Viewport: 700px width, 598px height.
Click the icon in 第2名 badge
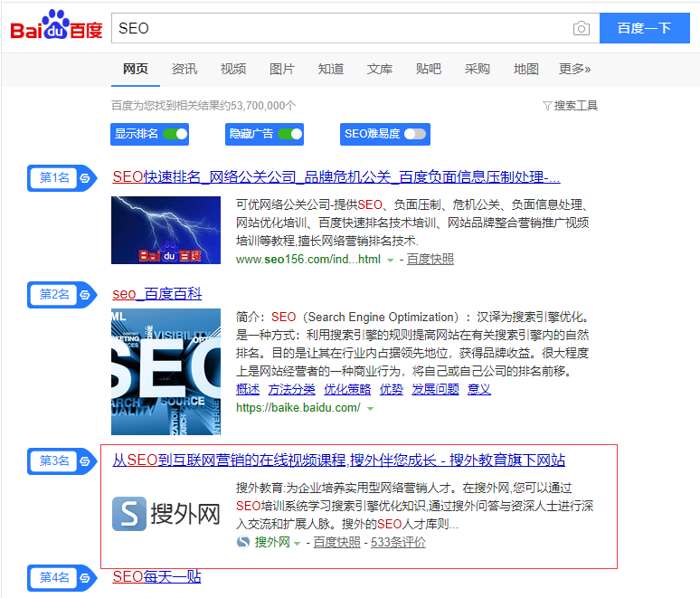[x=85, y=295]
